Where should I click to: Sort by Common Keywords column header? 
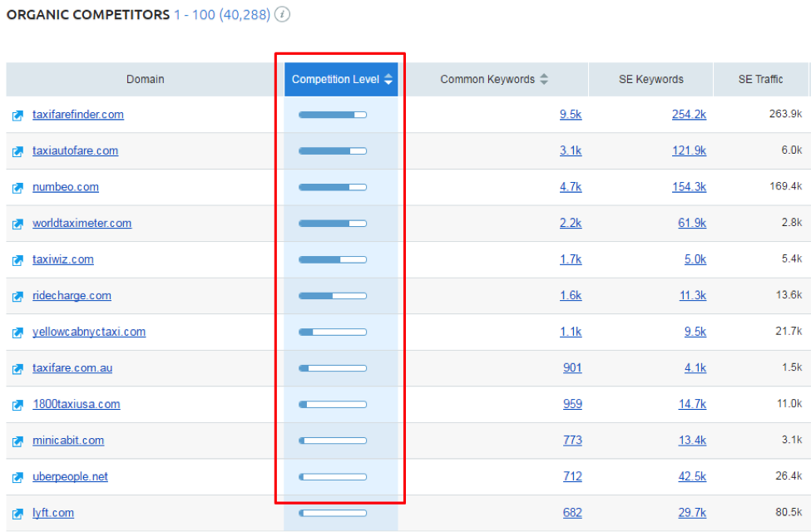[x=493, y=79]
